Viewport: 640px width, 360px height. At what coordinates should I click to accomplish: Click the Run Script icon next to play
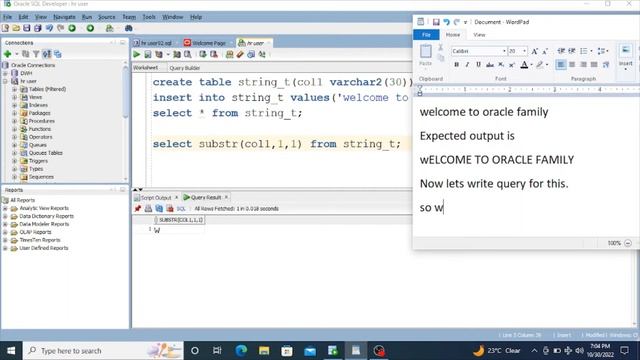point(148,54)
